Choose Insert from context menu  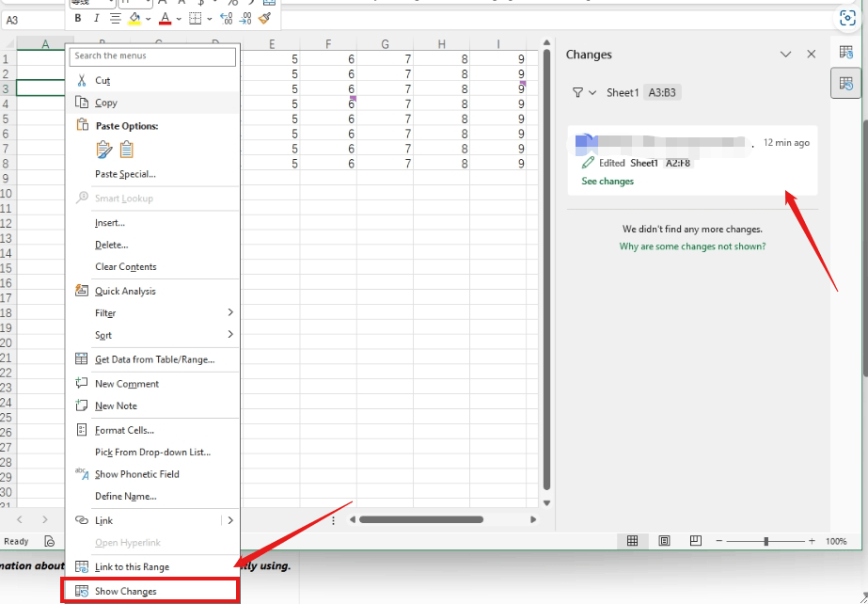click(x=152, y=223)
